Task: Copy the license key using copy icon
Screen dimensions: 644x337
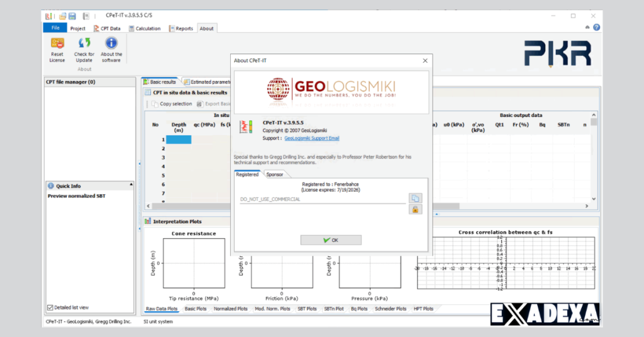Action: point(415,198)
